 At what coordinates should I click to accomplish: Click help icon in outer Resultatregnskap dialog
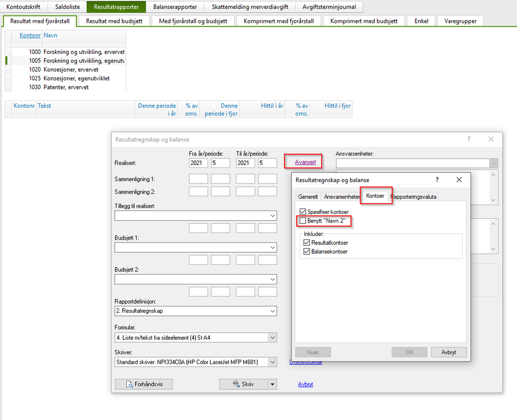(x=469, y=139)
